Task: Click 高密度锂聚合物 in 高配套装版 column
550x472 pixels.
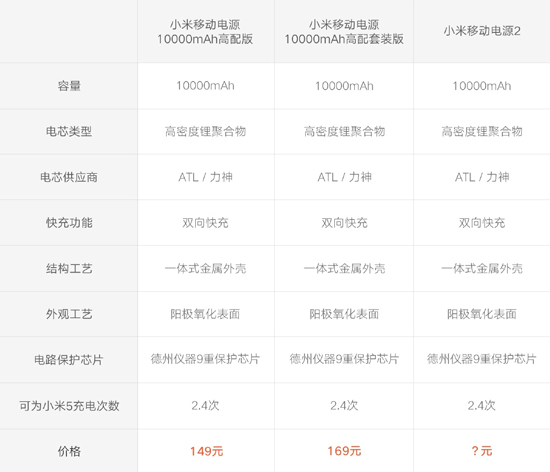Action: pyautogui.click(x=344, y=132)
